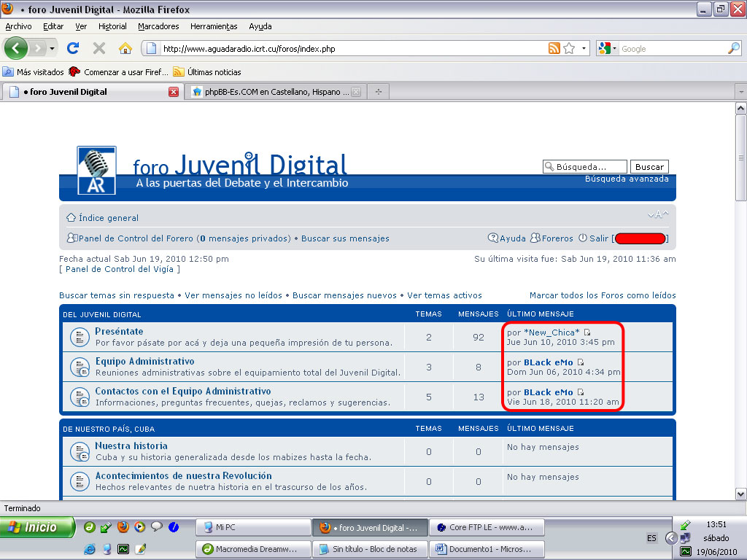The height and width of the screenshot is (560, 747).
Task: Open the Windows Inicio start button
Action: pyautogui.click(x=38, y=527)
